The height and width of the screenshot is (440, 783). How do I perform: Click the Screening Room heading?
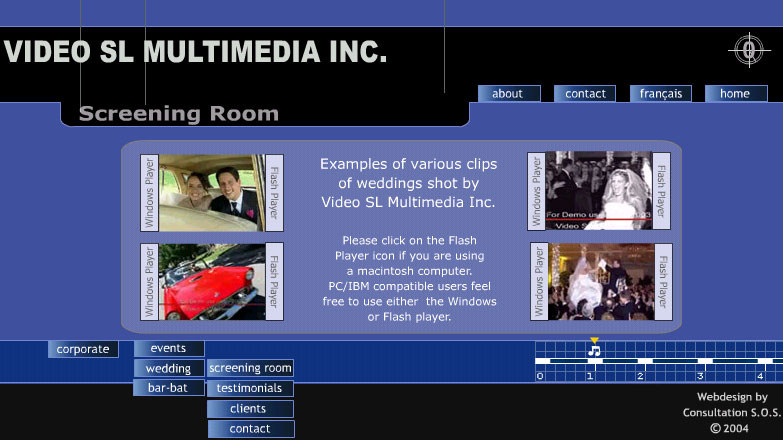[179, 113]
